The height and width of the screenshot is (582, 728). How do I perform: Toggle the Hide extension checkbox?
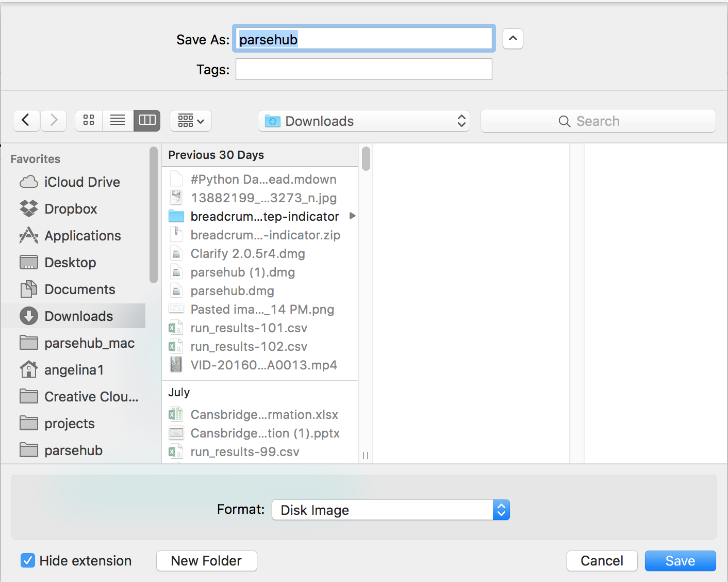point(28,560)
